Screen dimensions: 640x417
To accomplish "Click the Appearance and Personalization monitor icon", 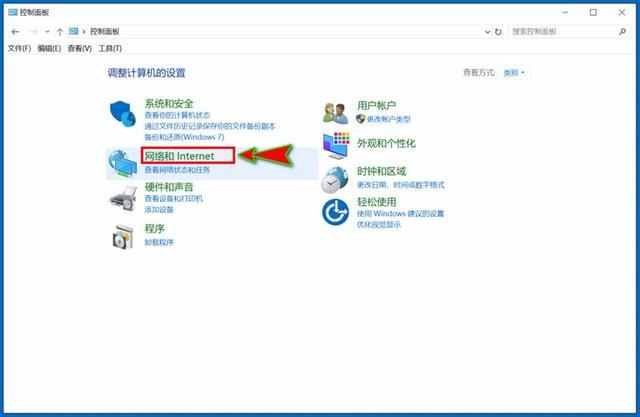I will [x=335, y=144].
